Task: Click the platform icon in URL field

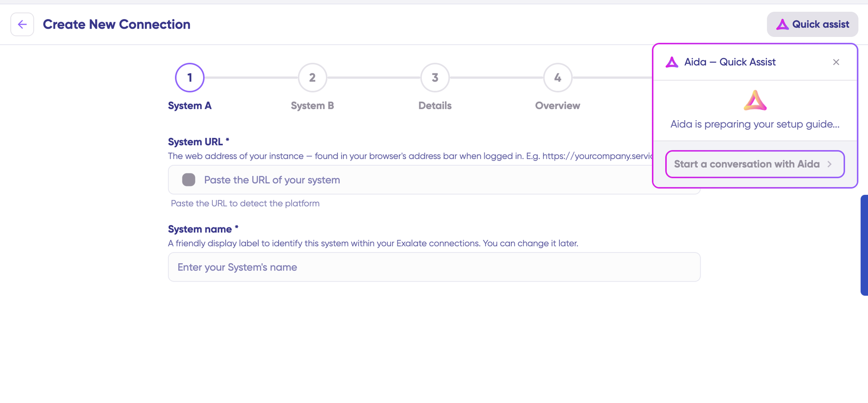Action: [x=188, y=180]
